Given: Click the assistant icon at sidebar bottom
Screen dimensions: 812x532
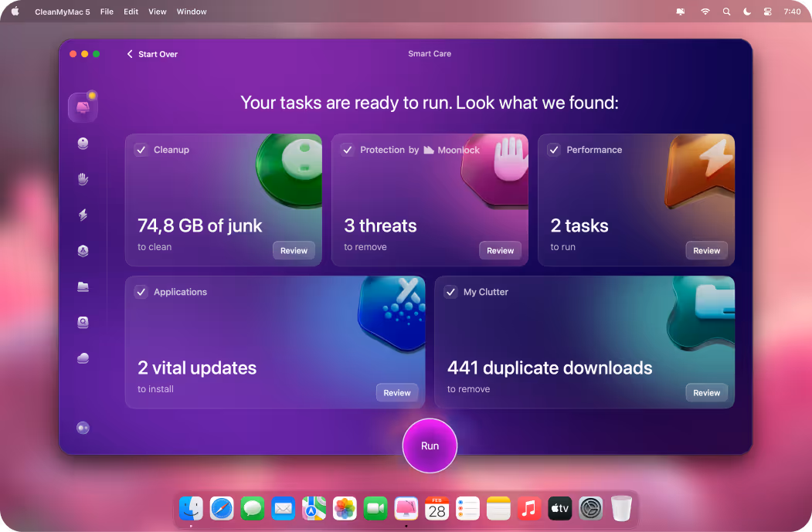Looking at the screenshot, I should [x=83, y=428].
